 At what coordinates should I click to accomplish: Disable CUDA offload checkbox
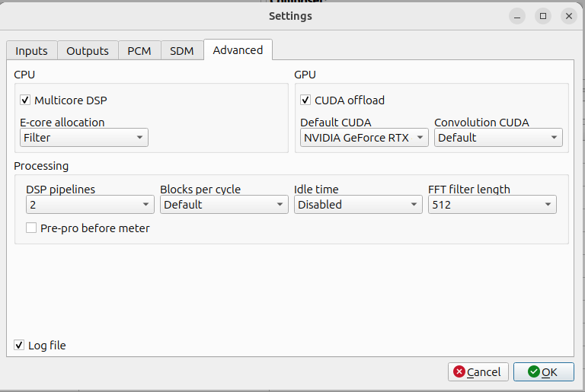pyautogui.click(x=305, y=100)
